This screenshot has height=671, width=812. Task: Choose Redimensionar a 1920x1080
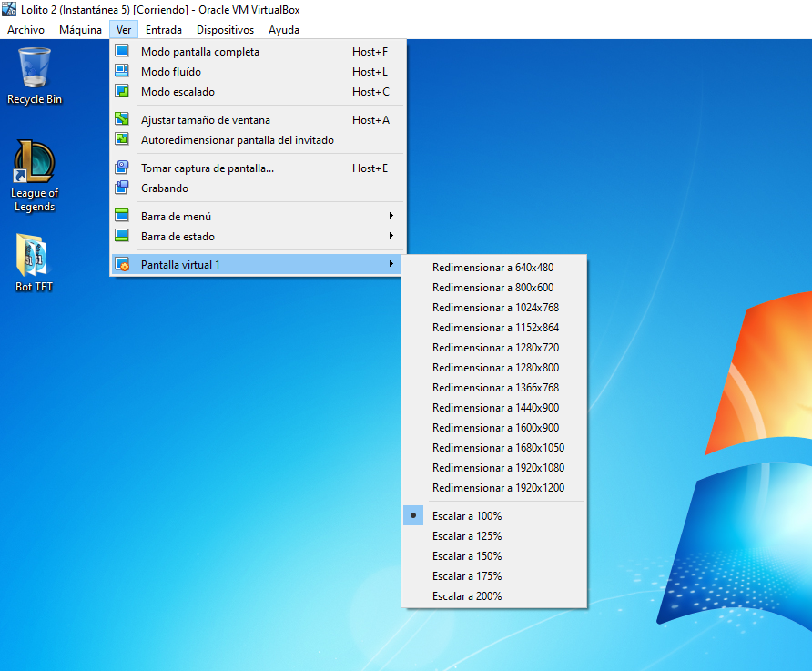coord(498,468)
